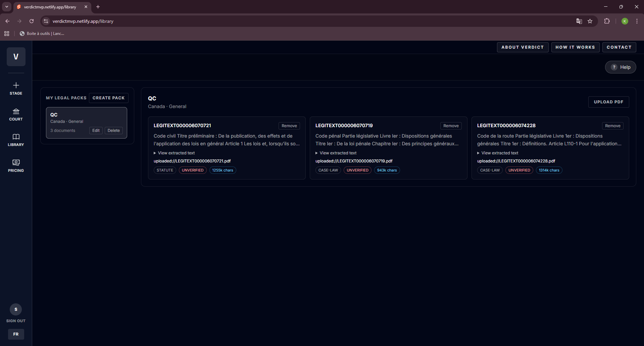Click the 1255k chars badge
The height and width of the screenshot is (346, 644).
click(222, 170)
